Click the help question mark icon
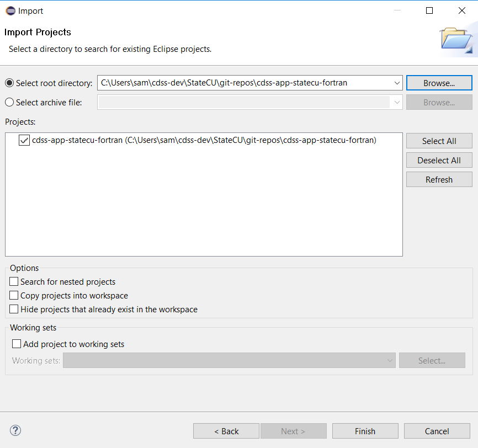The width and height of the screenshot is (478, 448). point(15,431)
